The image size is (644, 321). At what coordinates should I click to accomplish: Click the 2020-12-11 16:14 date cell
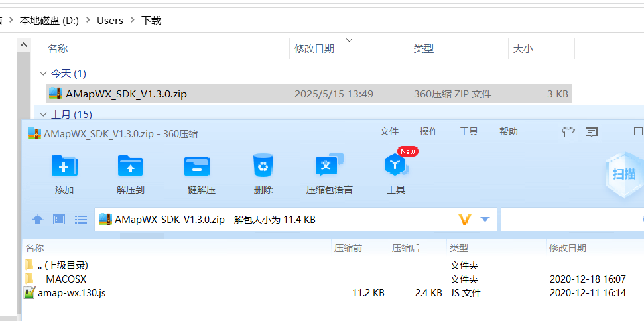[x=588, y=293]
